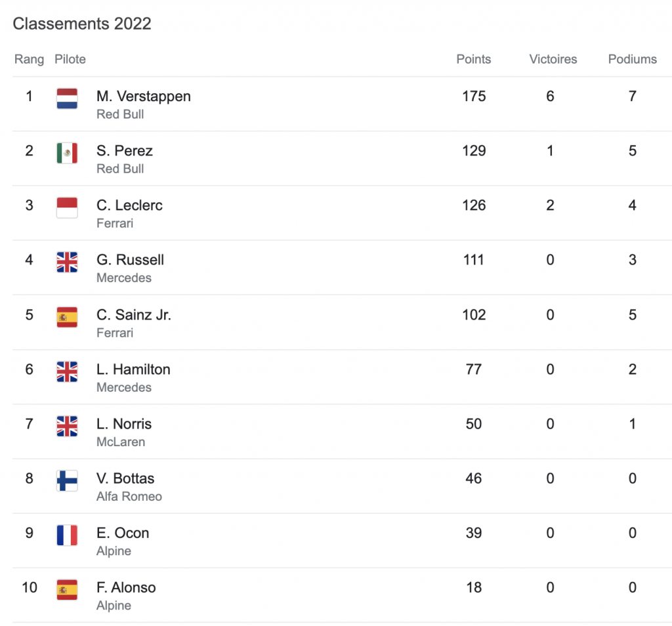Click the Pilote column header

click(70, 59)
